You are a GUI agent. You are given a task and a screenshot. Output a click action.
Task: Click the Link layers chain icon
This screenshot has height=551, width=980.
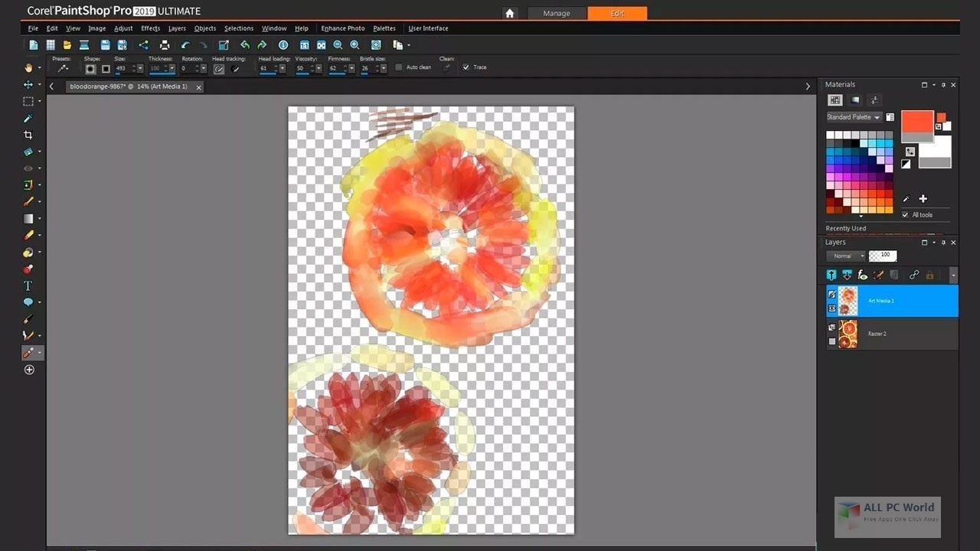(914, 275)
